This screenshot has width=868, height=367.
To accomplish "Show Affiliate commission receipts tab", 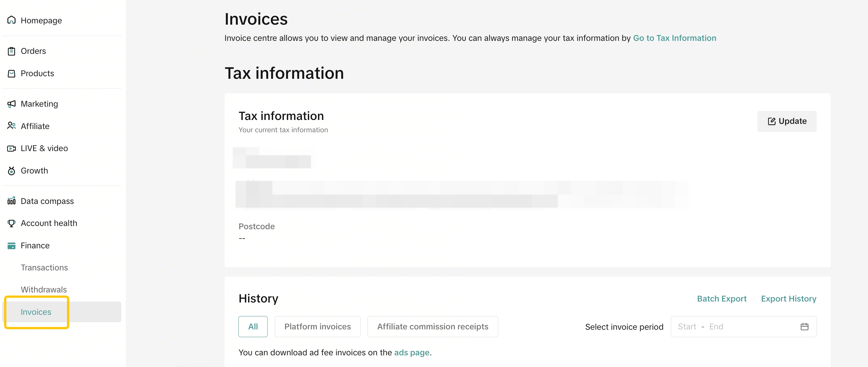I will coord(432,326).
